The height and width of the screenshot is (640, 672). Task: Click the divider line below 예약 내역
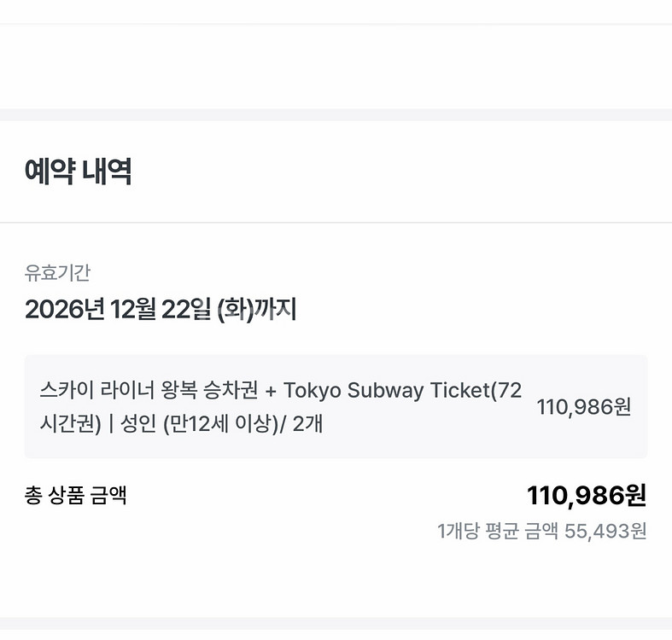(x=336, y=223)
